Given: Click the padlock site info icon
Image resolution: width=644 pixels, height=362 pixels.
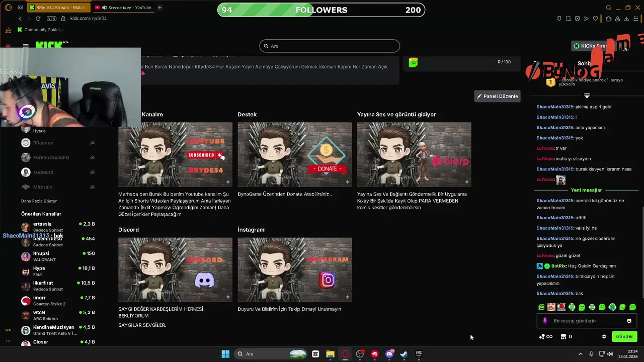Looking at the screenshot, I should click(x=63, y=19).
